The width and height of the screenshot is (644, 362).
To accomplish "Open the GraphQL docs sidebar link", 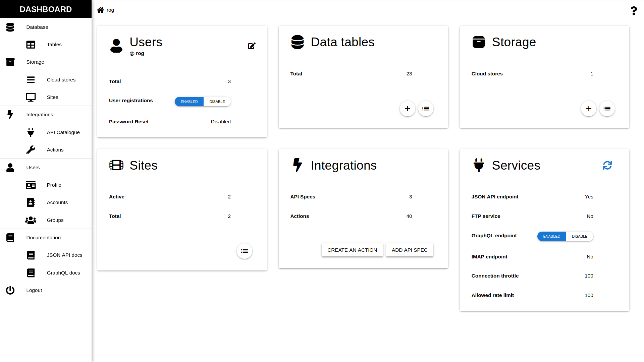I will pyautogui.click(x=63, y=273).
